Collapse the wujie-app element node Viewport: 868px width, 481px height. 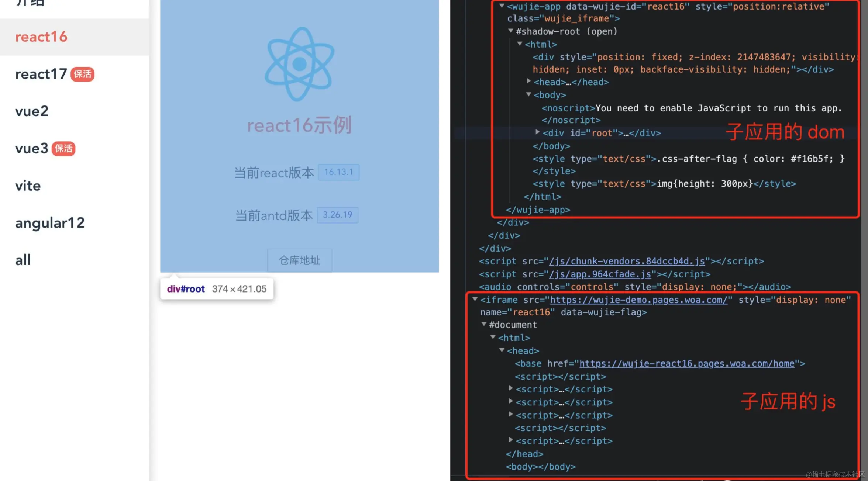click(x=502, y=6)
